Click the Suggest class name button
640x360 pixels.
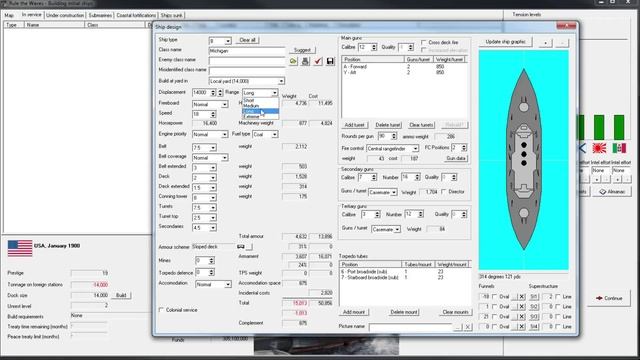[302, 50]
